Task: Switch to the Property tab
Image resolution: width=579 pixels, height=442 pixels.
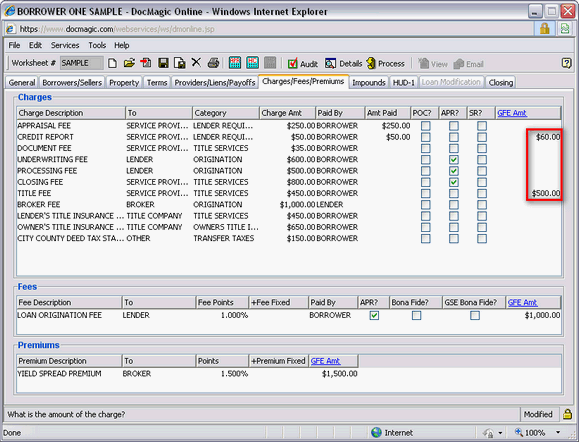Action: (124, 82)
